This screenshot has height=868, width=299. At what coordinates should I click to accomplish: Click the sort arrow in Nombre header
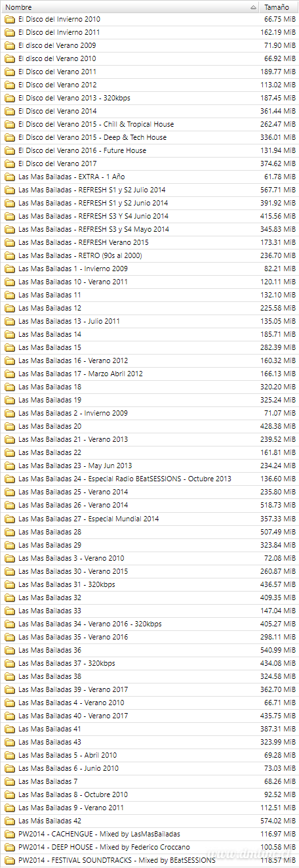point(252,7)
